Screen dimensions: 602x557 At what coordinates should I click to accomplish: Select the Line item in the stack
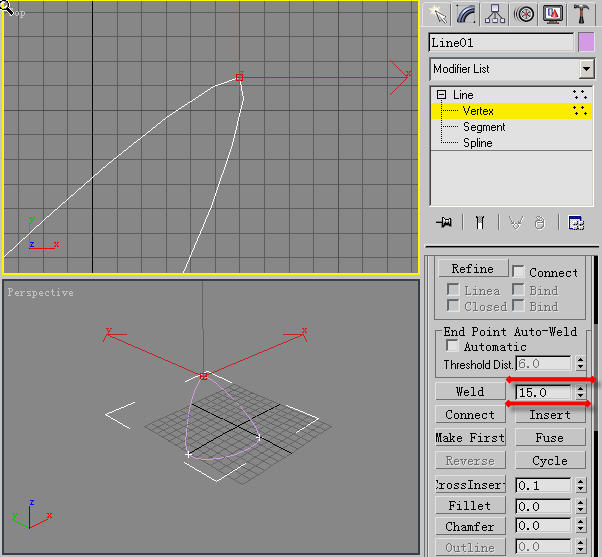[x=463, y=95]
